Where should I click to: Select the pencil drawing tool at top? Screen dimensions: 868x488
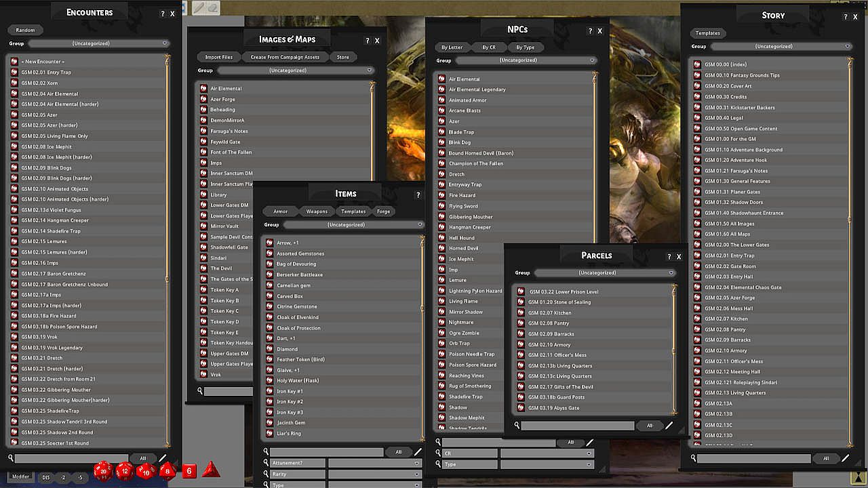point(199,7)
